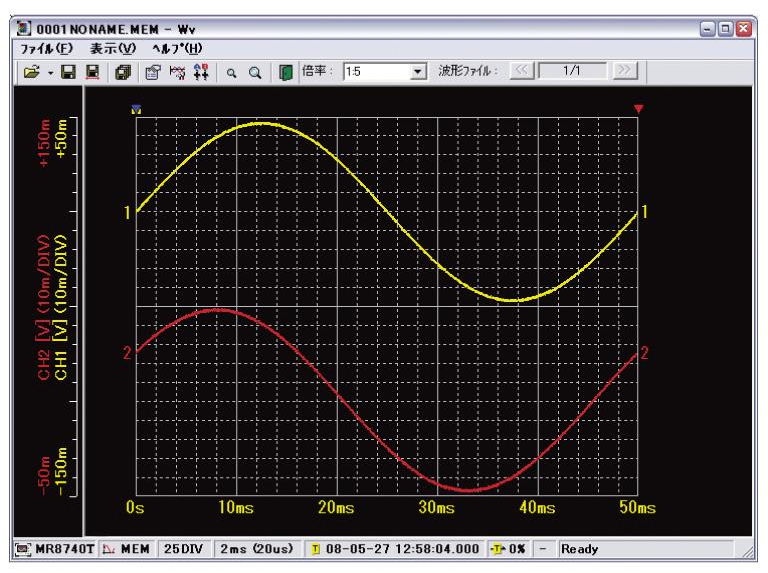768x573 pixels.
Task: Click the '+150m' red scale label
Action: click(44, 143)
